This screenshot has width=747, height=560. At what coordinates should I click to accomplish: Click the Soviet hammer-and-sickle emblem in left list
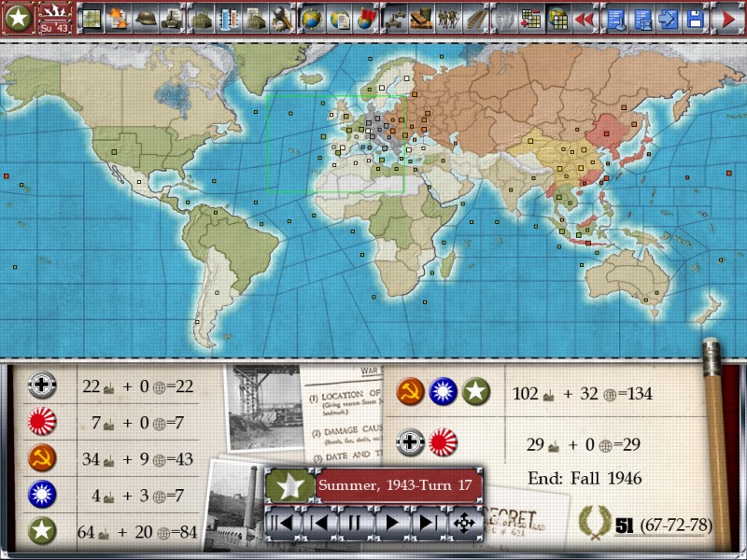pos(42,457)
